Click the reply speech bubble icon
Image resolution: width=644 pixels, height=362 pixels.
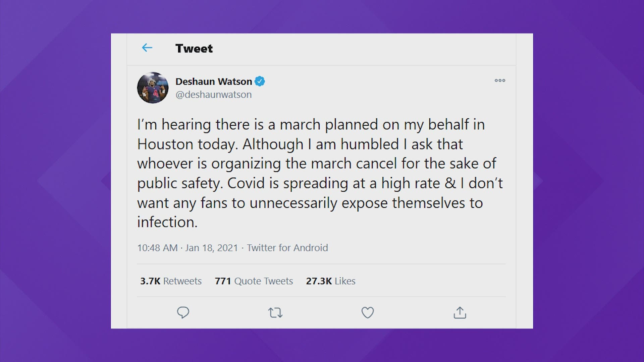(183, 312)
